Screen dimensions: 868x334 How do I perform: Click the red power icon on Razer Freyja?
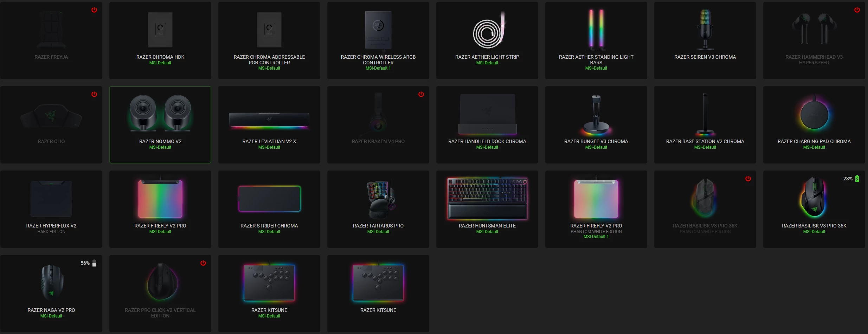pyautogui.click(x=94, y=10)
